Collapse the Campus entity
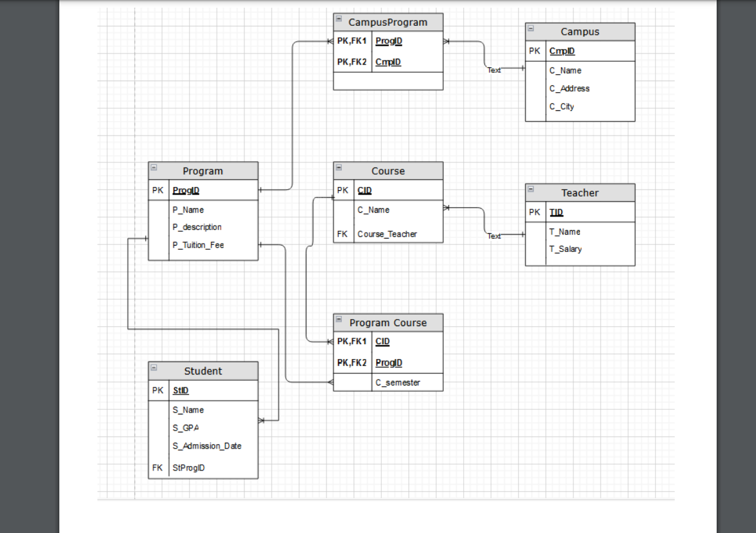 tap(530, 30)
